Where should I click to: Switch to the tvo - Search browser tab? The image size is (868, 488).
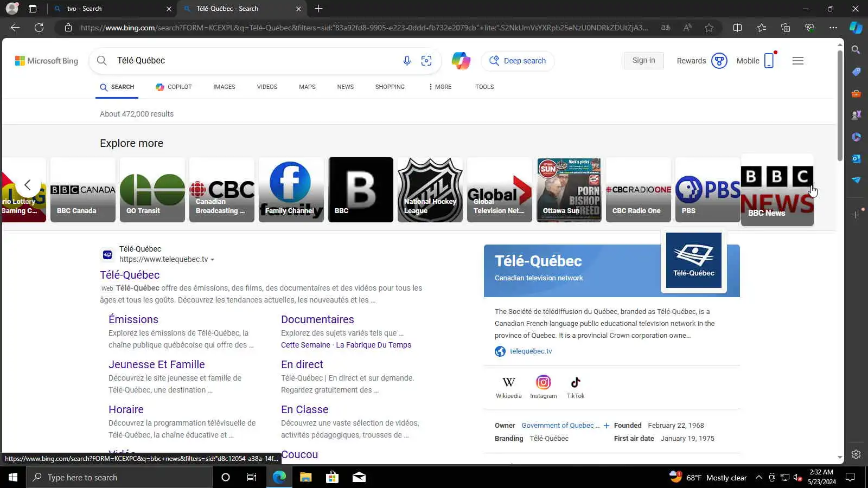click(112, 9)
